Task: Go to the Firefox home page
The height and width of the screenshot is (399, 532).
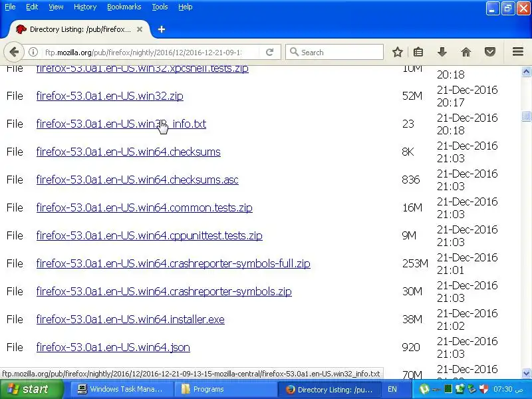Action: 466,53
